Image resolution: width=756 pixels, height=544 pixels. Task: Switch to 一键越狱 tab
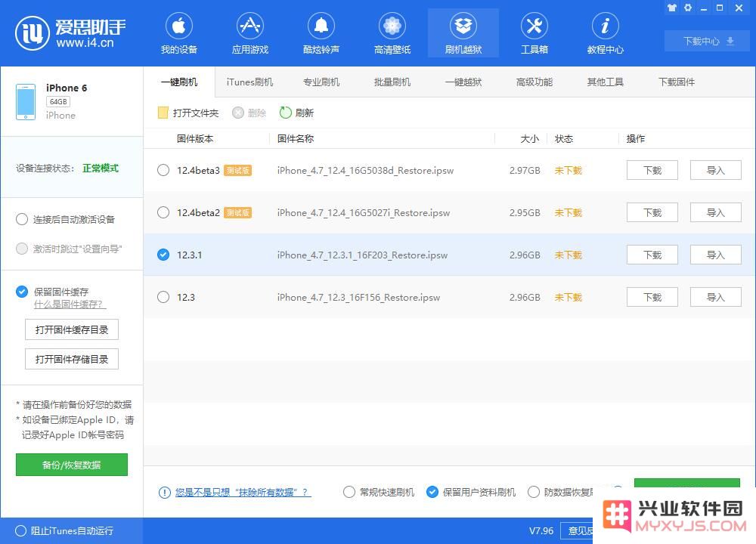(x=463, y=82)
